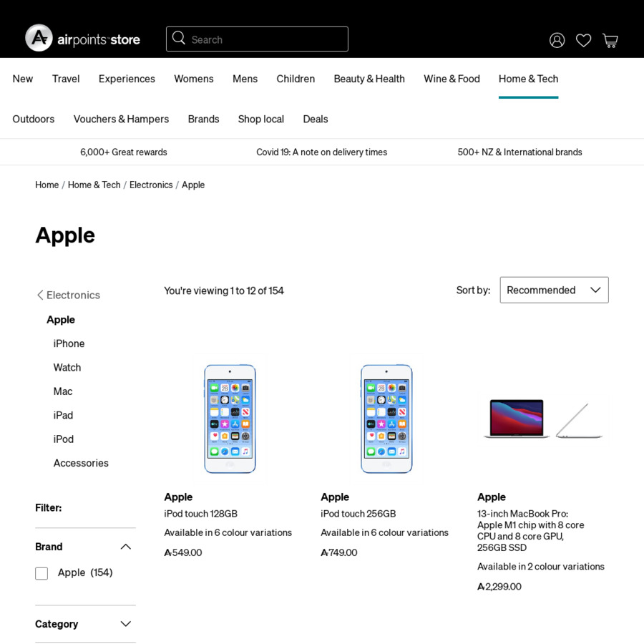Check the Apple (154) brand filter

(x=42, y=573)
